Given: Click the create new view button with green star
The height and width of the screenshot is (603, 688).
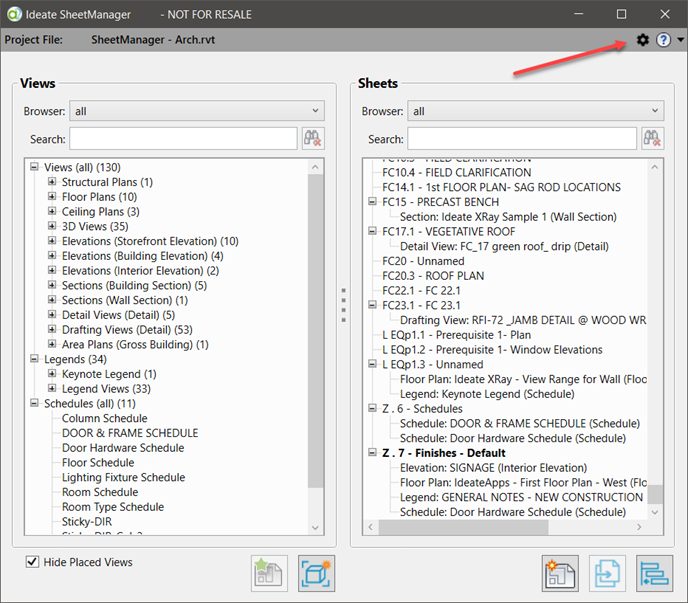Looking at the screenshot, I should (270, 574).
